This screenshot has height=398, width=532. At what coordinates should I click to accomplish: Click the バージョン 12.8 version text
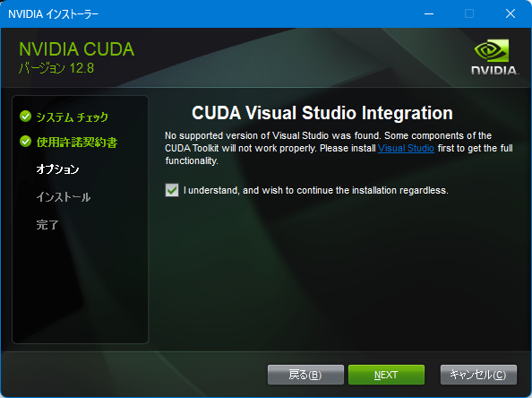pyautogui.click(x=56, y=68)
